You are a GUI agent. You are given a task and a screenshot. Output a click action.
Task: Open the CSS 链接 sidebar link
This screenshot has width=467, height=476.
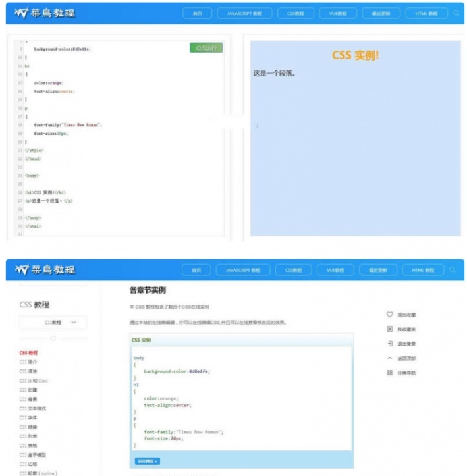tap(28, 427)
